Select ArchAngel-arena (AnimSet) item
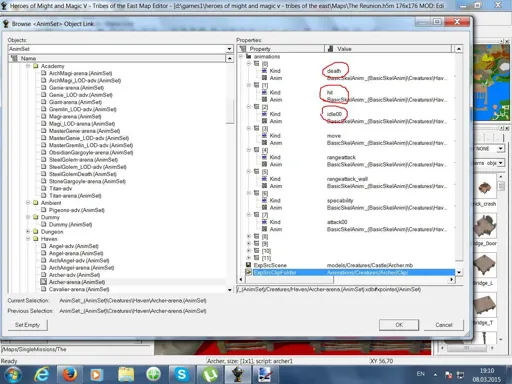The height and width of the screenshot is (384, 512). [x=81, y=268]
